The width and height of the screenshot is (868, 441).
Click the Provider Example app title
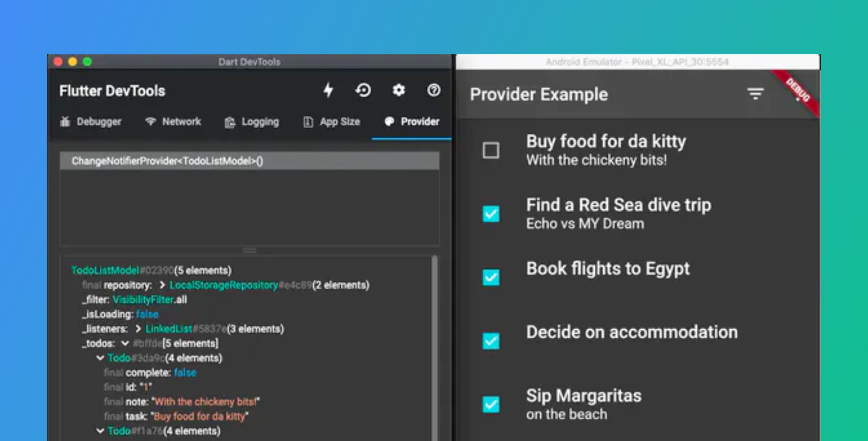tap(539, 95)
